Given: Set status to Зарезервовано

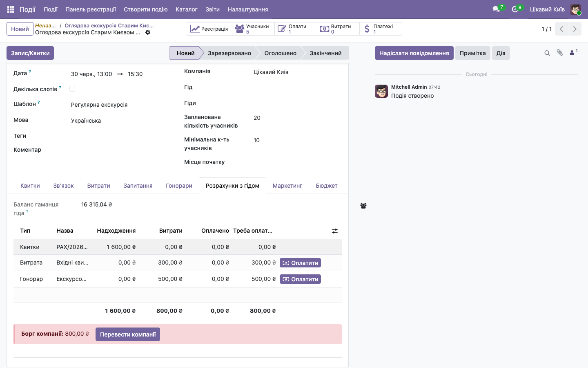Looking at the screenshot, I should coord(229,53).
